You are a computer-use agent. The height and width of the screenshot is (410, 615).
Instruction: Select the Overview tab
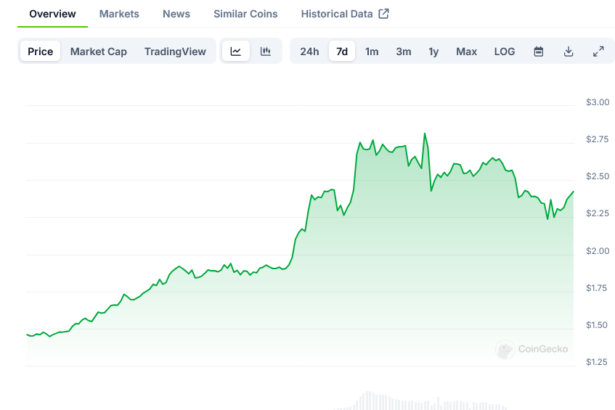tap(52, 14)
